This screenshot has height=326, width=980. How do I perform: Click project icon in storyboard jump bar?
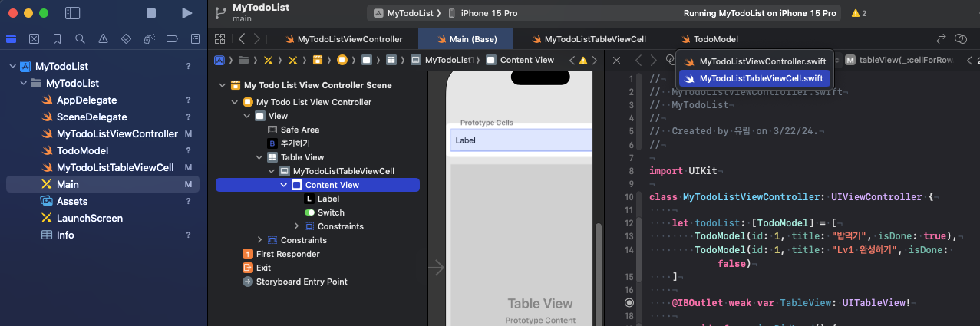point(219,60)
